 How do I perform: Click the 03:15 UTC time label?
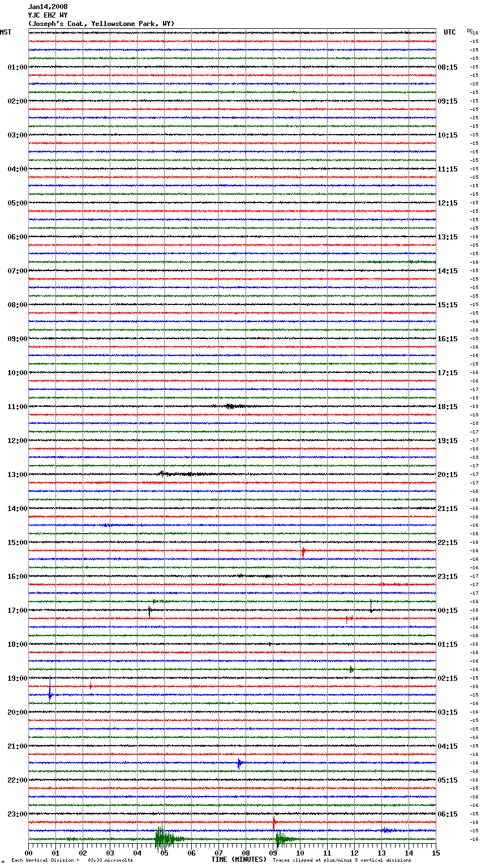point(448,712)
